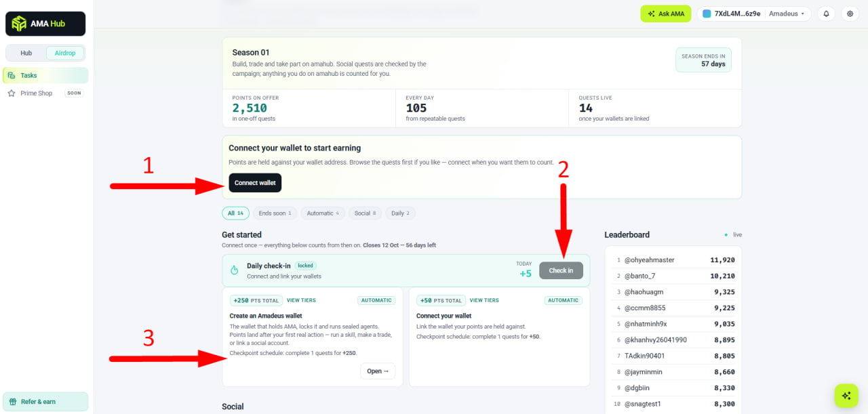Filter quests by Social
The width and height of the screenshot is (868, 414).
click(366, 213)
